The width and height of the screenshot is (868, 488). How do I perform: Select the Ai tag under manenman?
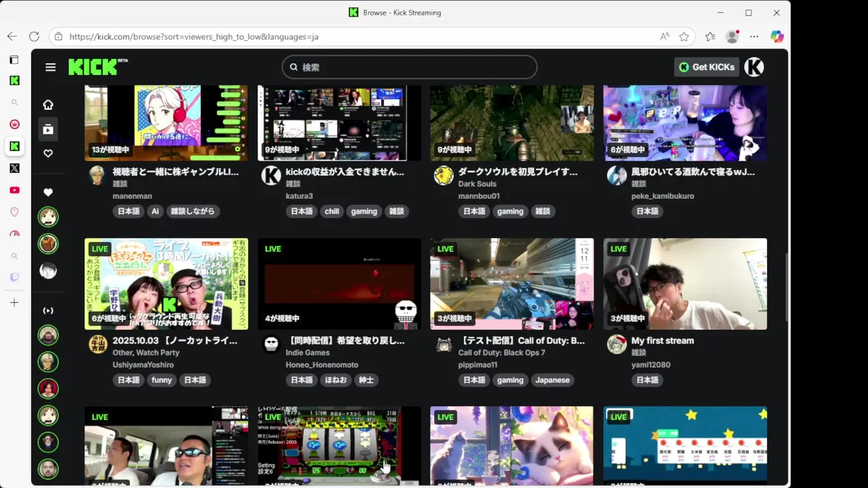(155, 211)
